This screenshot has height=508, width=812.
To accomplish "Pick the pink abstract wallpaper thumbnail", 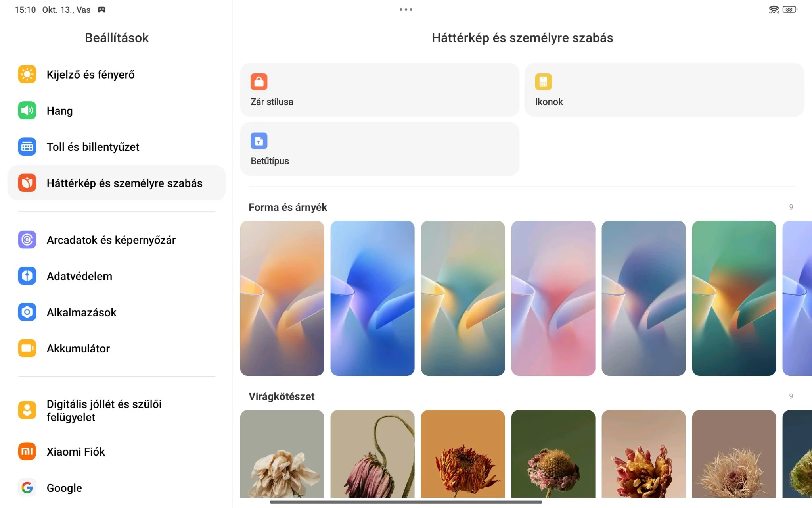I will [x=553, y=298].
